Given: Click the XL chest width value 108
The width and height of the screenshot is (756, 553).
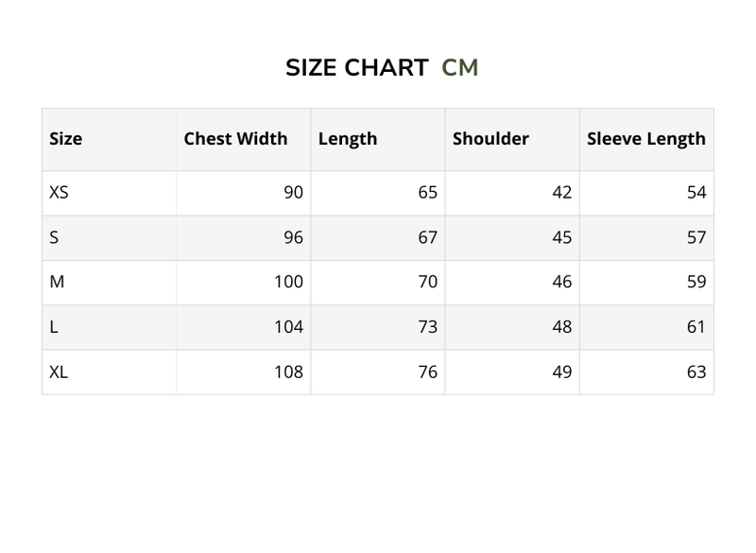Looking at the screenshot, I should pos(288,372).
